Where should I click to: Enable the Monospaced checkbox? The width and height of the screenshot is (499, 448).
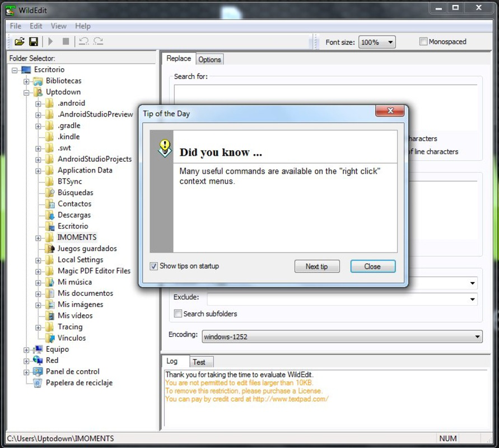tap(423, 41)
